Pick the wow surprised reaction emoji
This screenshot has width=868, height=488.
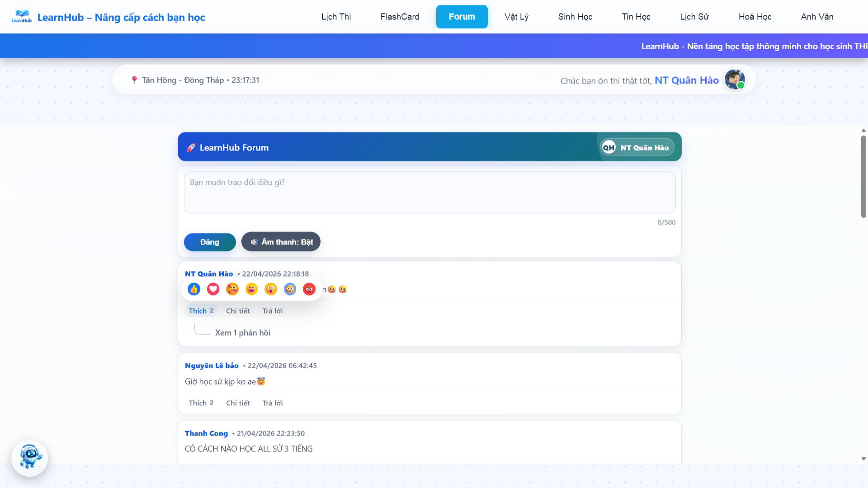click(x=271, y=289)
